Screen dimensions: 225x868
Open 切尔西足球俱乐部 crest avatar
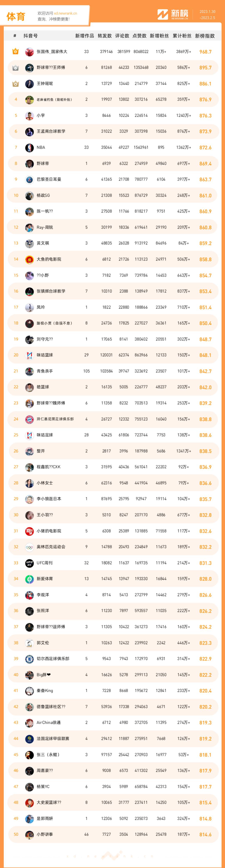click(29, 658)
